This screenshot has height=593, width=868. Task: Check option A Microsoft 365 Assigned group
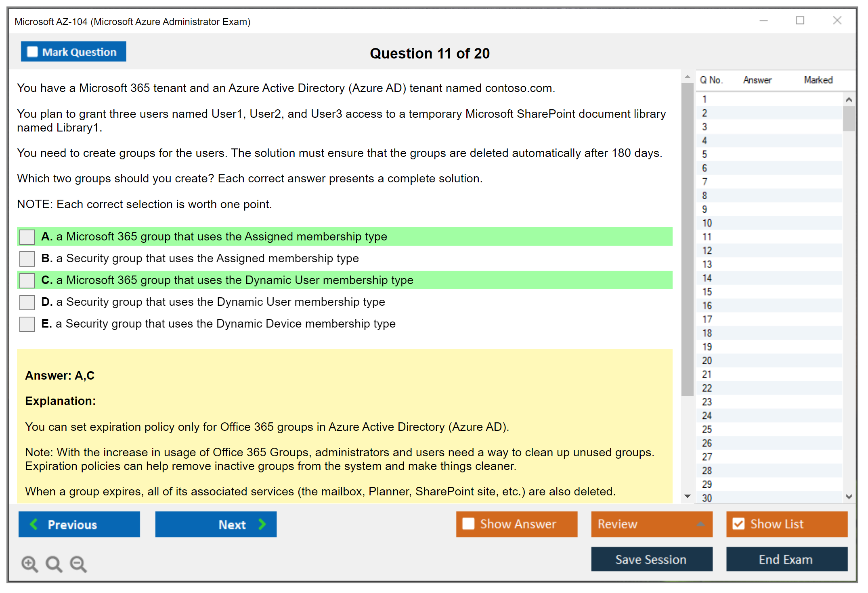tap(27, 237)
